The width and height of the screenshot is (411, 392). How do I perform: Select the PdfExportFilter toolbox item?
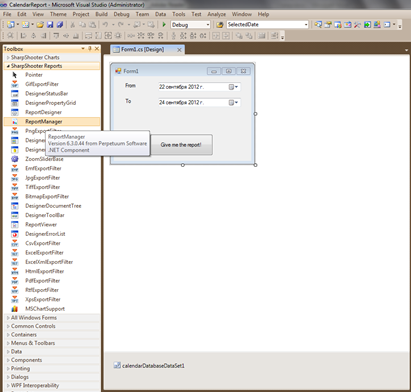[x=52, y=280]
